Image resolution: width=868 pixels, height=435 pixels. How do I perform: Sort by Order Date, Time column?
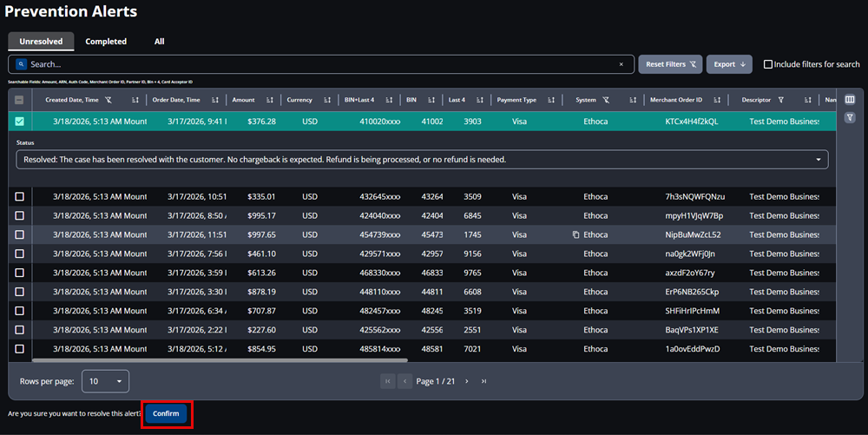tap(214, 100)
